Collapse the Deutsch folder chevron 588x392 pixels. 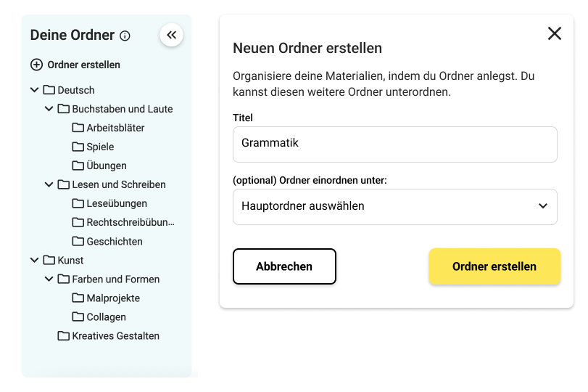click(x=35, y=90)
